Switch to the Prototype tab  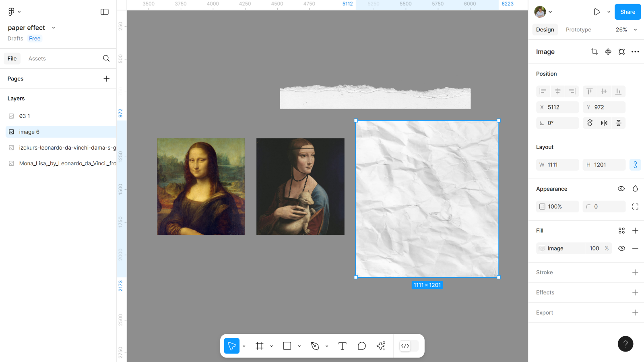(578, 30)
